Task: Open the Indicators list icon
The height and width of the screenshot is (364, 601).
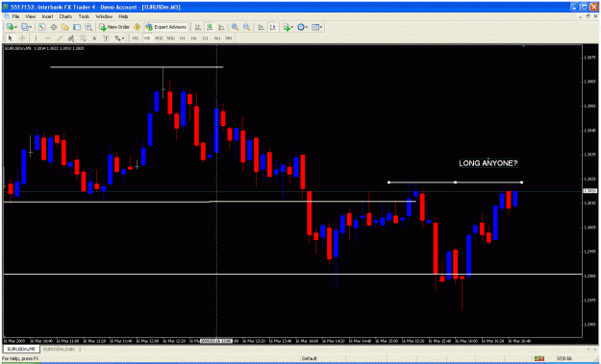Action: (287, 27)
